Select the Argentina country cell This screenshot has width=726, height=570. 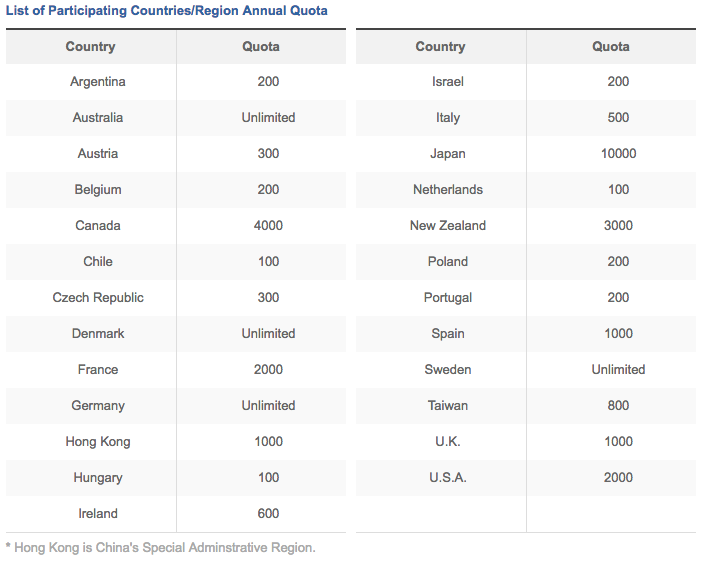coord(98,81)
